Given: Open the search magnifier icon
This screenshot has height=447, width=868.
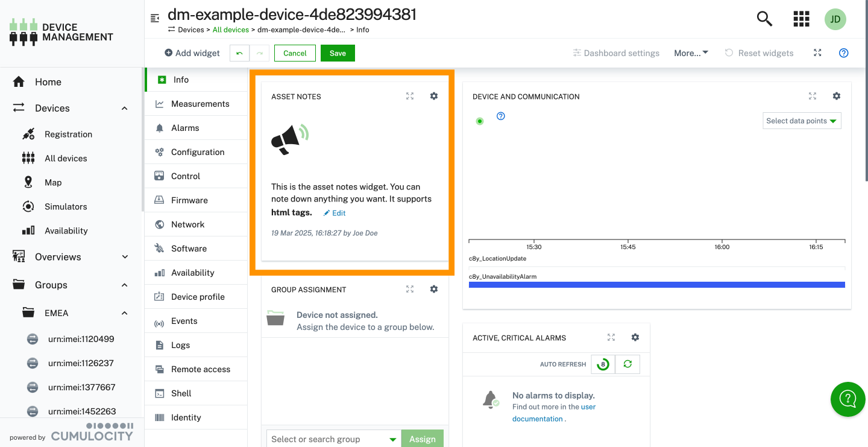Looking at the screenshot, I should click(x=764, y=19).
